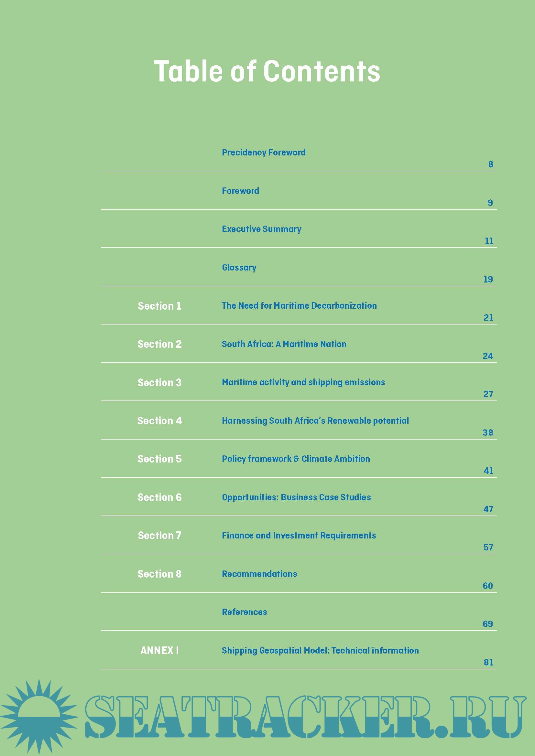Viewport: 535px width, 756px height.
Task: Click the sun logo in the watermark
Action: click(x=38, y=717)
